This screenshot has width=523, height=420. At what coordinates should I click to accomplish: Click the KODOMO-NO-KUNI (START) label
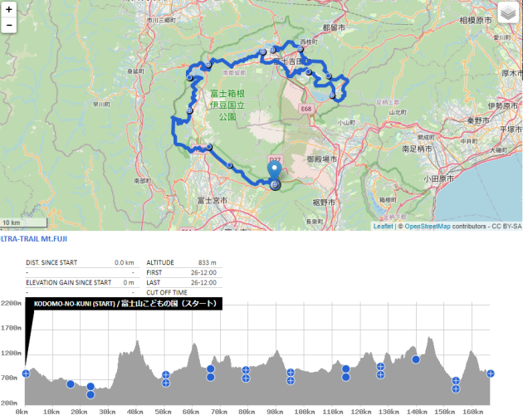(x=125, y=304)
